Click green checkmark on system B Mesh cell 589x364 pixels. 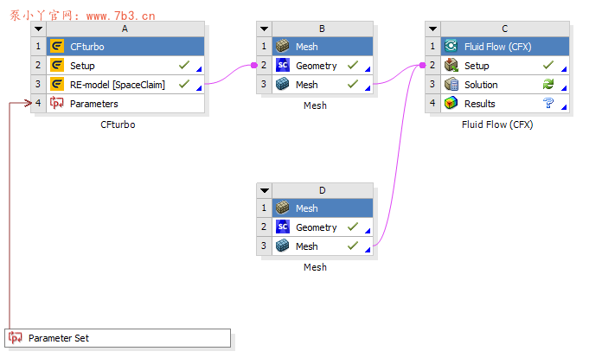coord(353,84)
